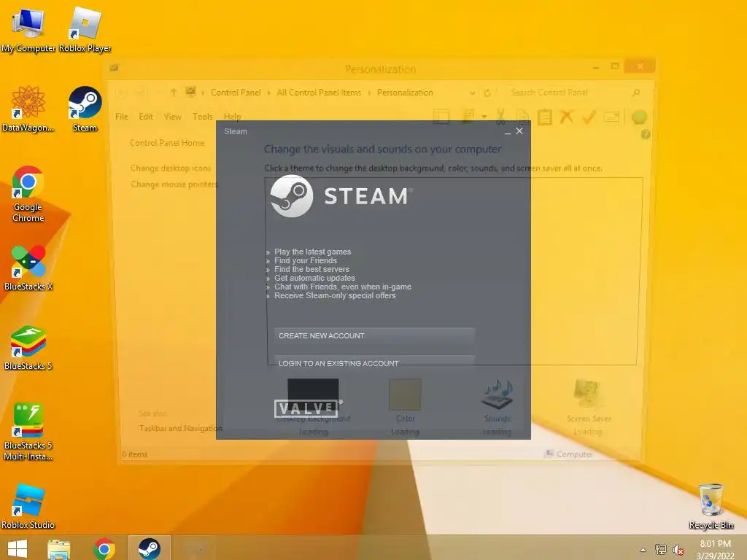Click the refresh icon in the address bar
Image resolution: width=747 pixels, height=560 pixels.
coord(487,93)
